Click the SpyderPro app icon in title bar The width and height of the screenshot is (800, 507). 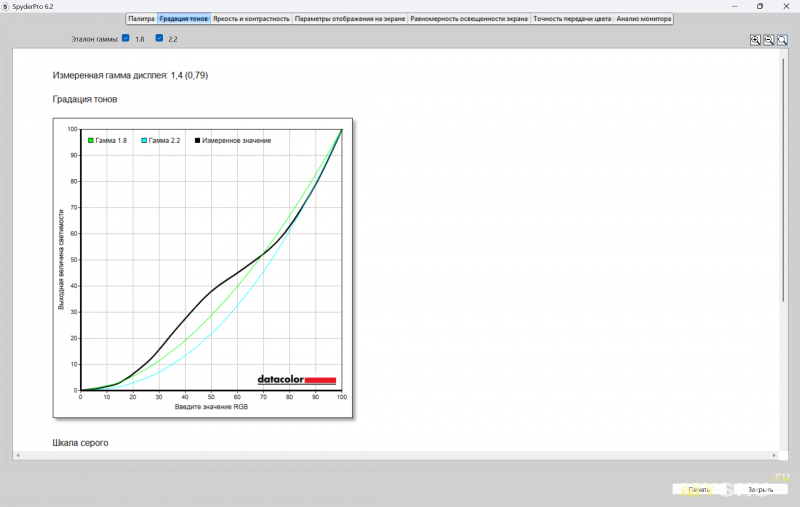pos(5,6)
